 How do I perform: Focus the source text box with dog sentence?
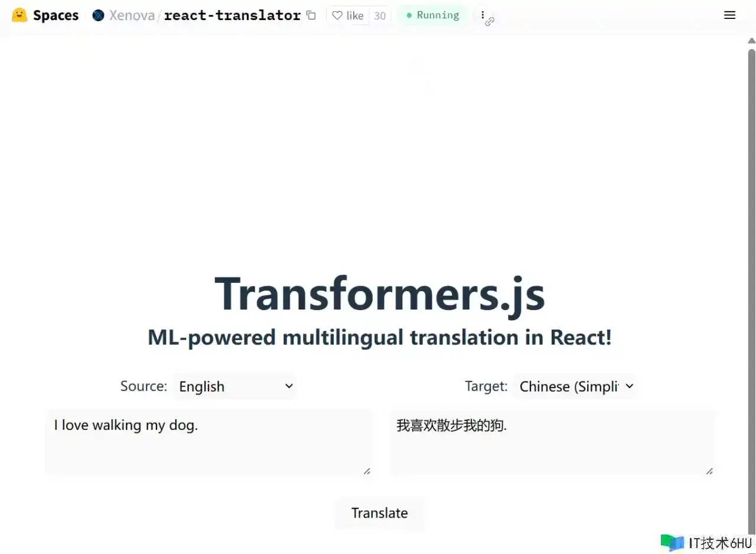coord(208,442)
